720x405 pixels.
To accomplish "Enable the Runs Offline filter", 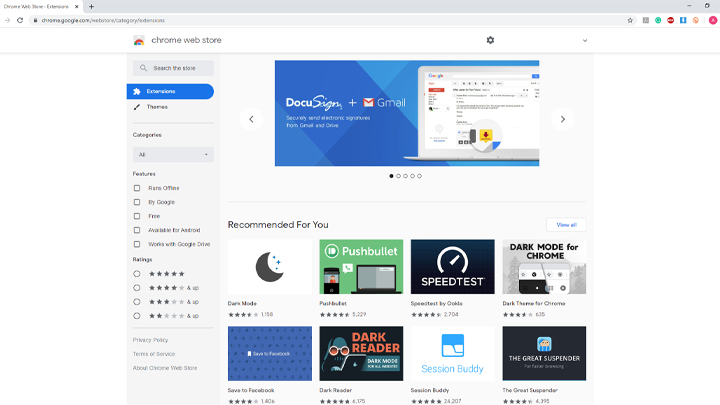I will (x=137, y=188).
